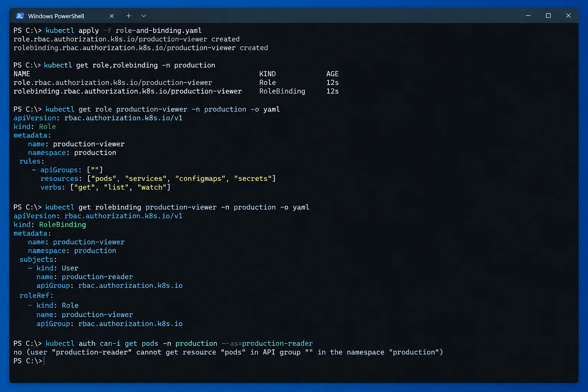The height and width of the screenshot is (392, 588).
Task: Click the NAME column header
Action: coord(22,74)
